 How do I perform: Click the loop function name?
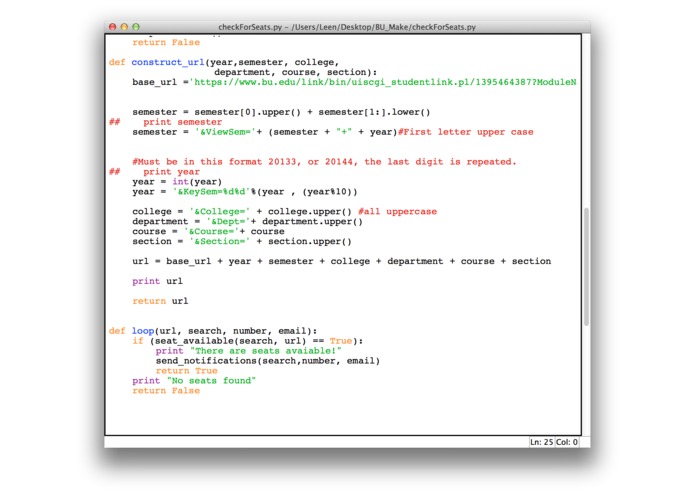pos(143,331)
